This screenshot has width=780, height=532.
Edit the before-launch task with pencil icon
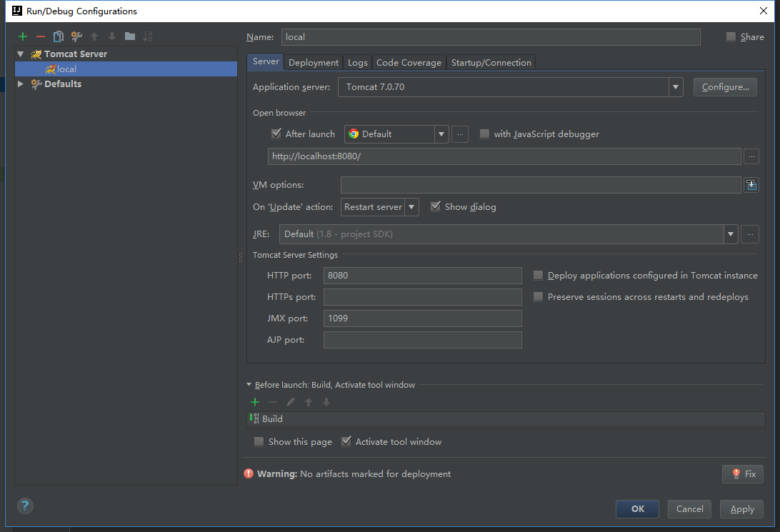[x=291, y=402]
